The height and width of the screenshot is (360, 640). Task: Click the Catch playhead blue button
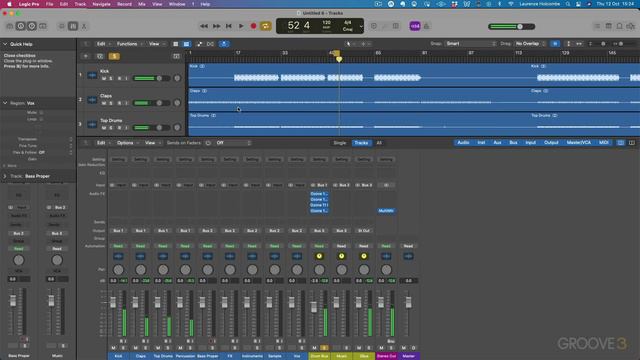[224, 44]
